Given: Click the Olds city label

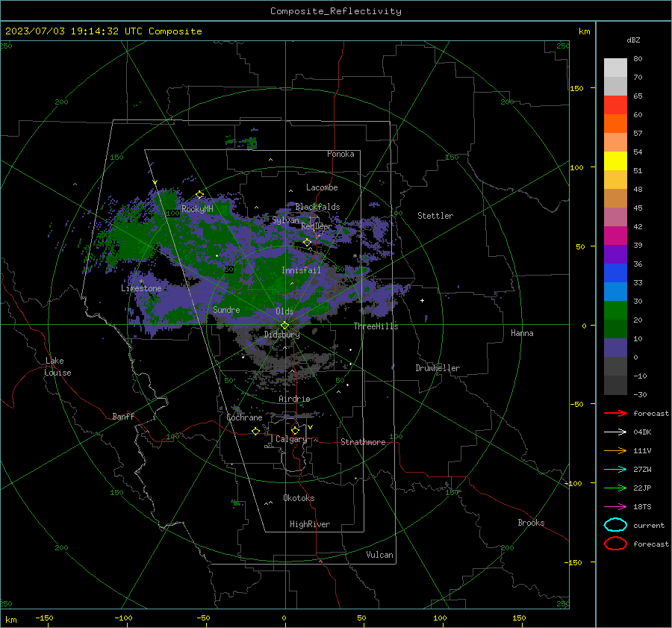Looking at the screenshot, I should point(284,311).
